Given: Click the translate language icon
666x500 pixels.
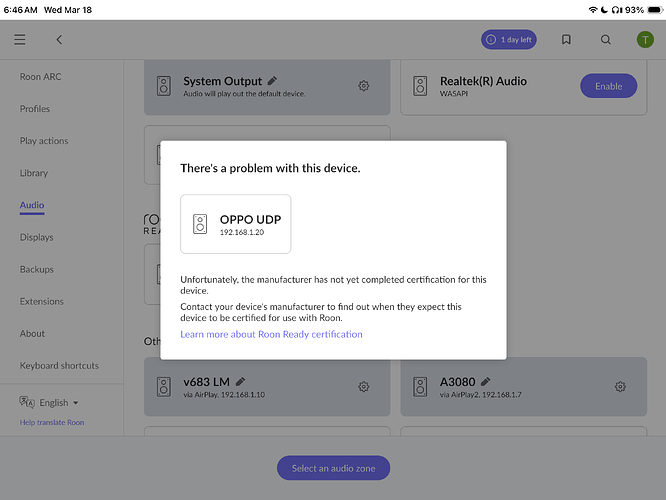Looking at the screenshot, I should tap(27, 402).
